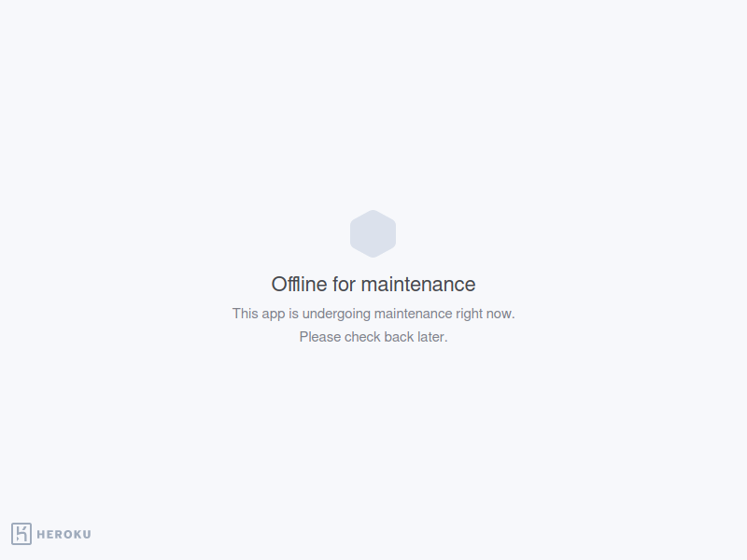The width and height of the screenshot is (747, 560).
Task: Click the word 'for' in the heading
Action: pos(344,285)
